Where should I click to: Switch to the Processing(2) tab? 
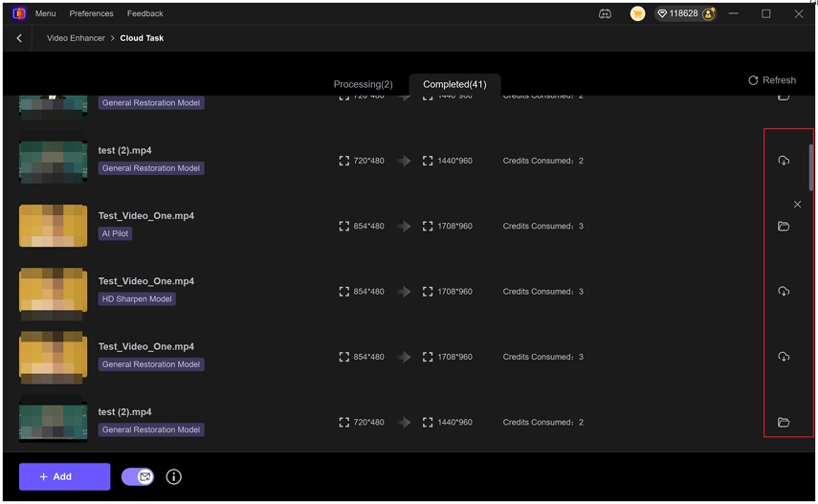[x=364, y=84]
